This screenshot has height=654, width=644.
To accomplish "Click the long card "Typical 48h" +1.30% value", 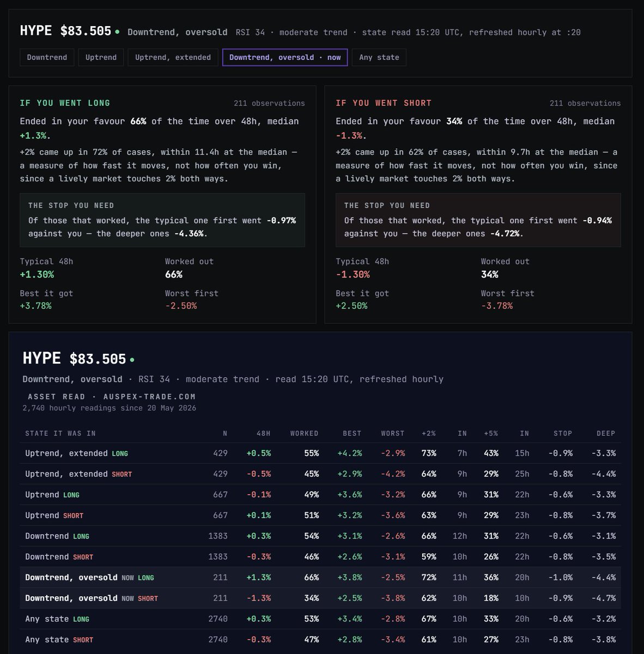I will click(37, 275).
